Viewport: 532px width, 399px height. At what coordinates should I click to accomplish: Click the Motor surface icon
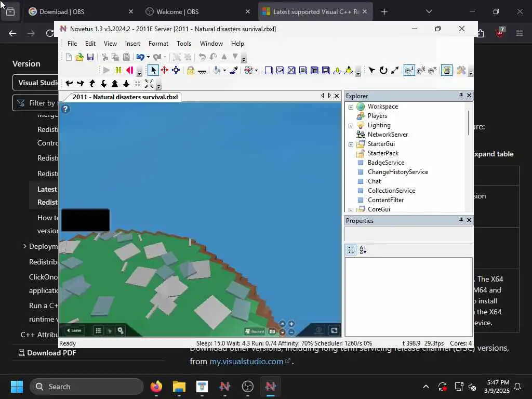(349, 70)
